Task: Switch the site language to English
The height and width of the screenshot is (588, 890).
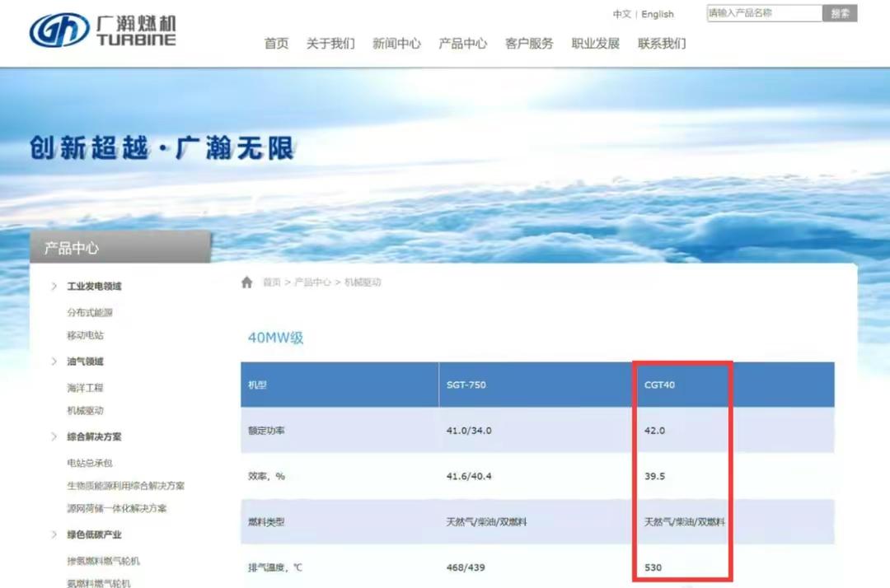Action: [657, 14]
